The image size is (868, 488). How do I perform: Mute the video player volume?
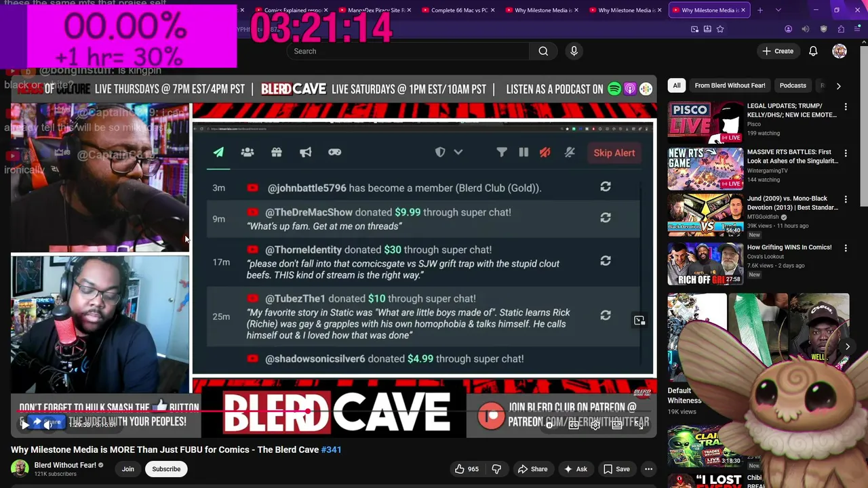[x=47, y=424]
